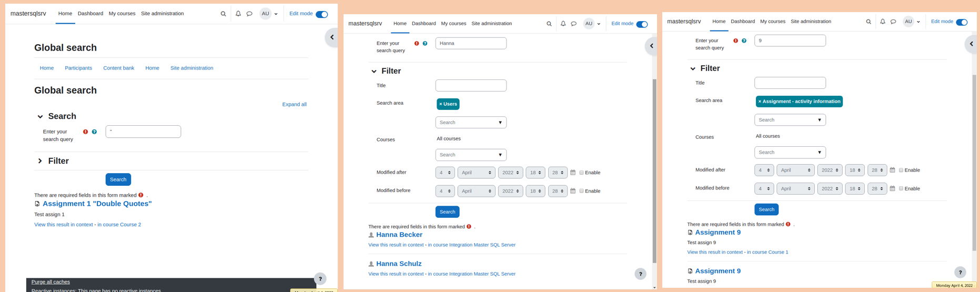Click help icon beside middle window search query
This screenshot has height=292, width=980.
tap(425, 44)
